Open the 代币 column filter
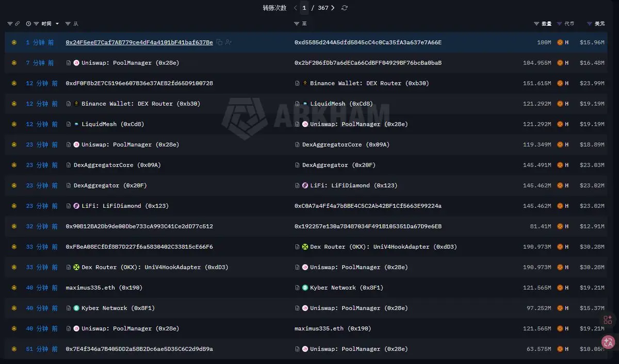Viewport: 619px width, 364px height. [560, 24]
